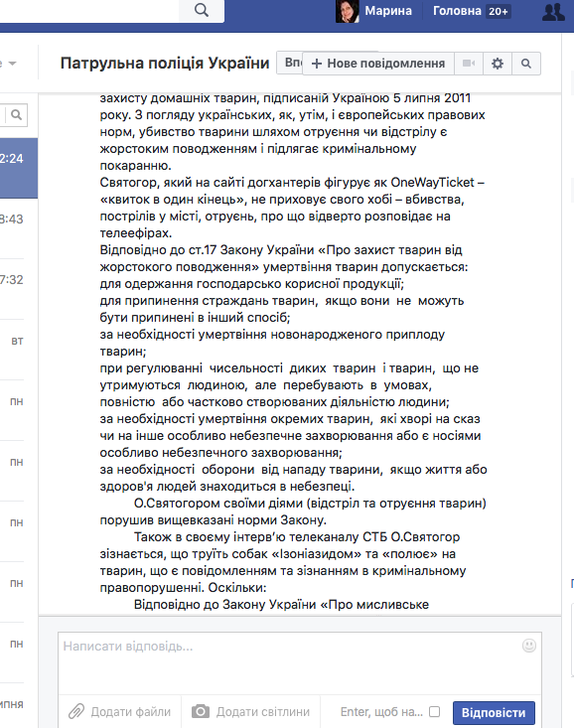
Task: Click the partly hidden Вп button
Action: pos(290,63)
